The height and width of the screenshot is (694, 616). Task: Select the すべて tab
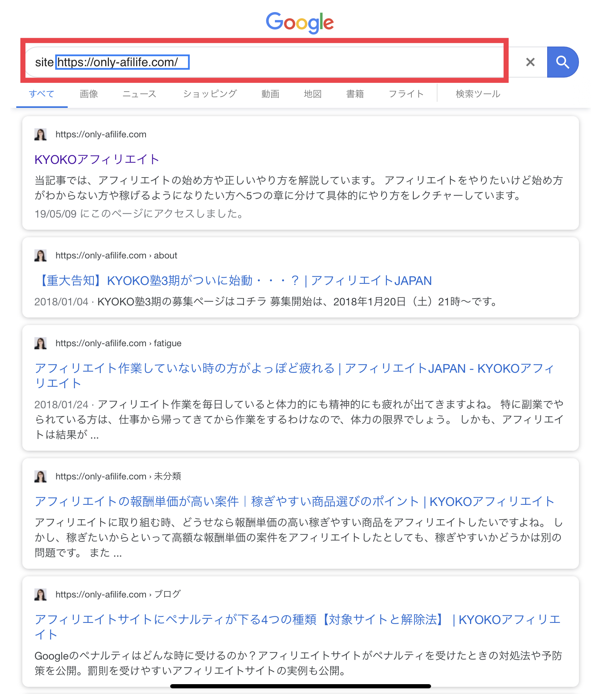coord(42,94)
